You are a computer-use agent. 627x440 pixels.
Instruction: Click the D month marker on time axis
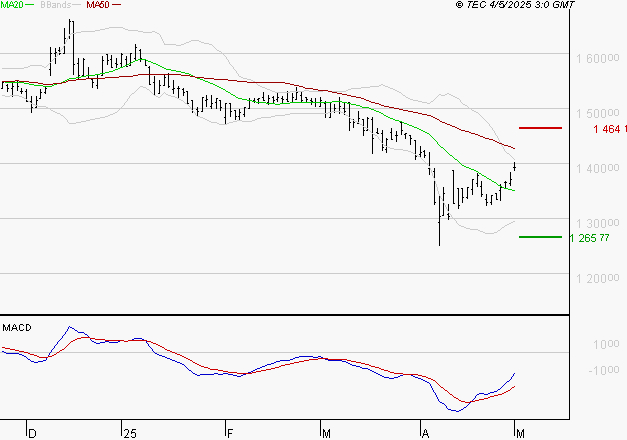pos(32,433)
